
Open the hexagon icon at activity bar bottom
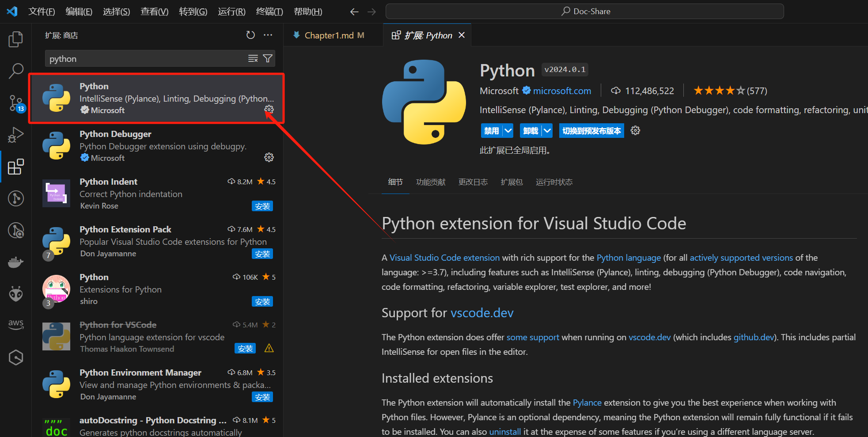pos(15,357)
